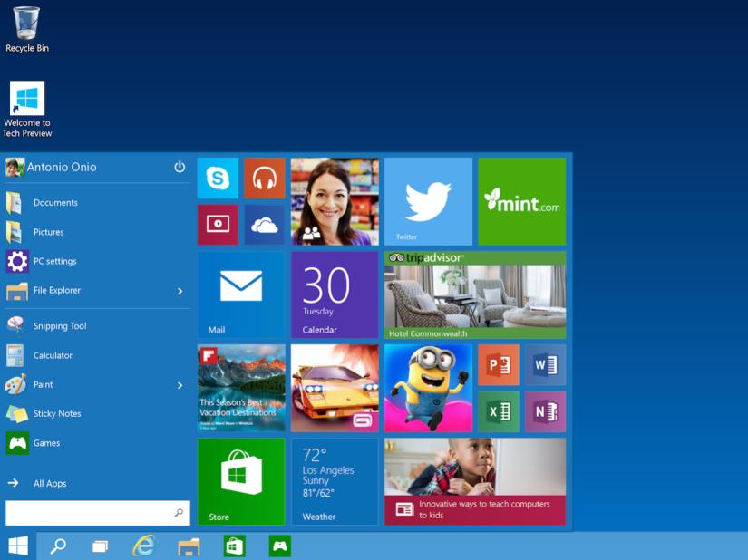Image resolution: width=748 pixels, height=560 pixels.
Task: Launch Word from its tile
Action: pos(545,364)
